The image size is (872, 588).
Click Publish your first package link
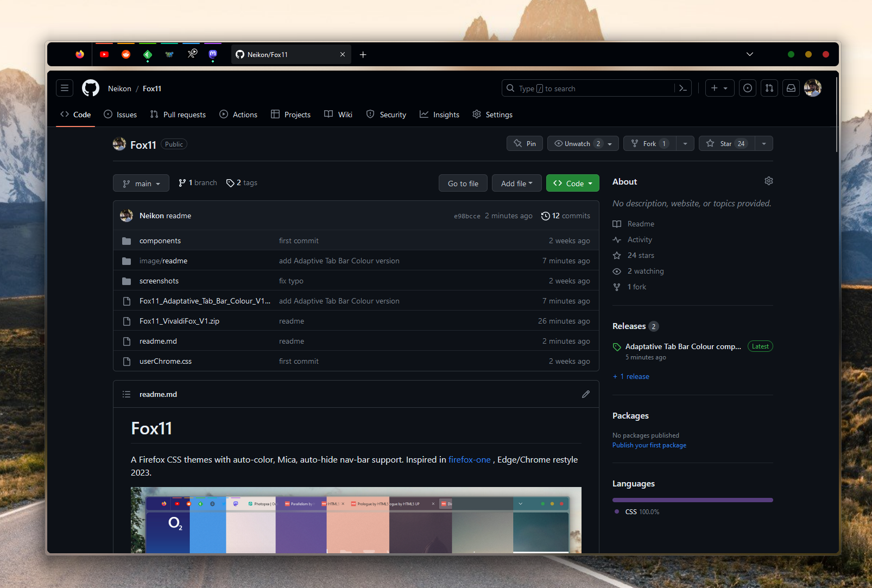[649, 445]
